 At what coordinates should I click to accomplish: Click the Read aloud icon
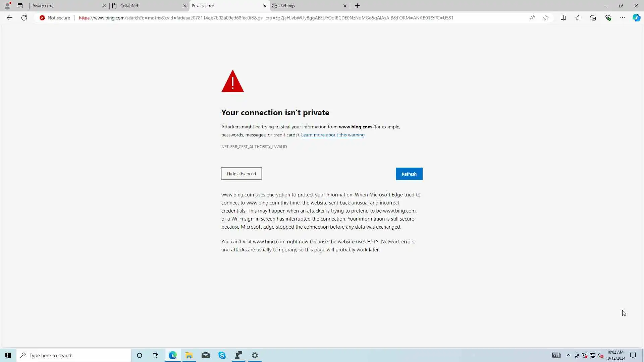click(532, 18)
